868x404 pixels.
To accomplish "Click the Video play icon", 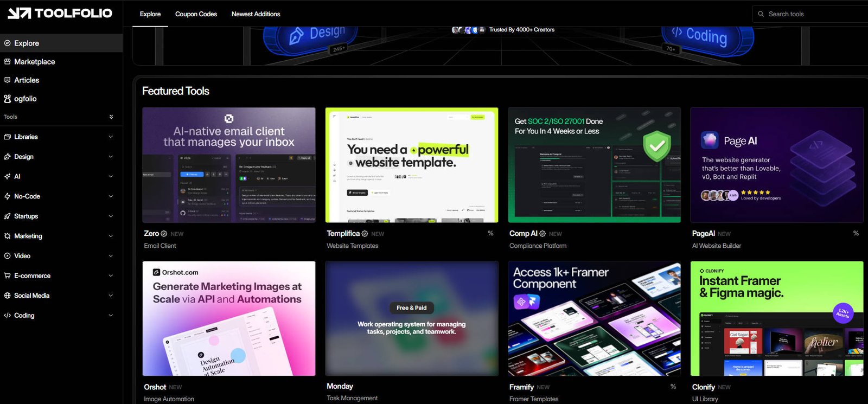I will click(x=7, y=255).
